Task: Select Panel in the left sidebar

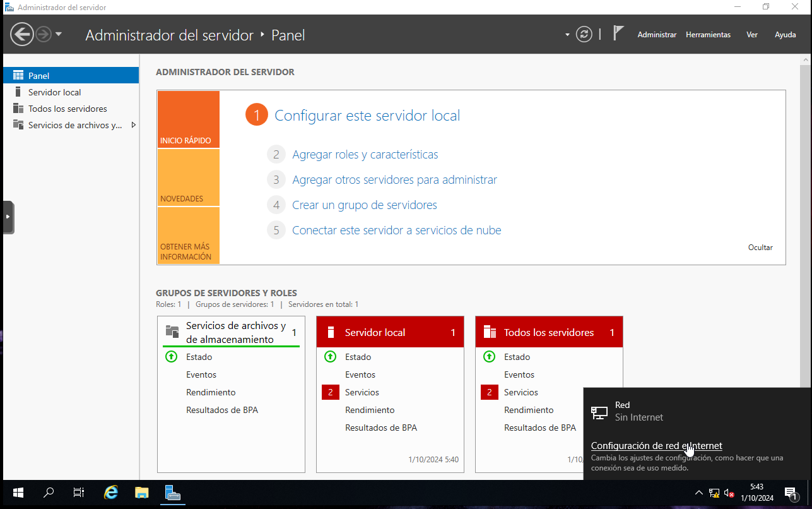Action: 71,75
